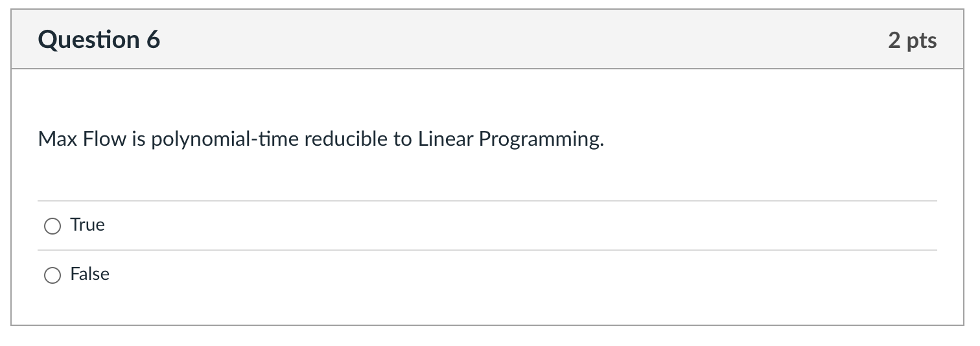
Task: Click the words 'Max Flow' in the question
Action: (x=82, y=139)
